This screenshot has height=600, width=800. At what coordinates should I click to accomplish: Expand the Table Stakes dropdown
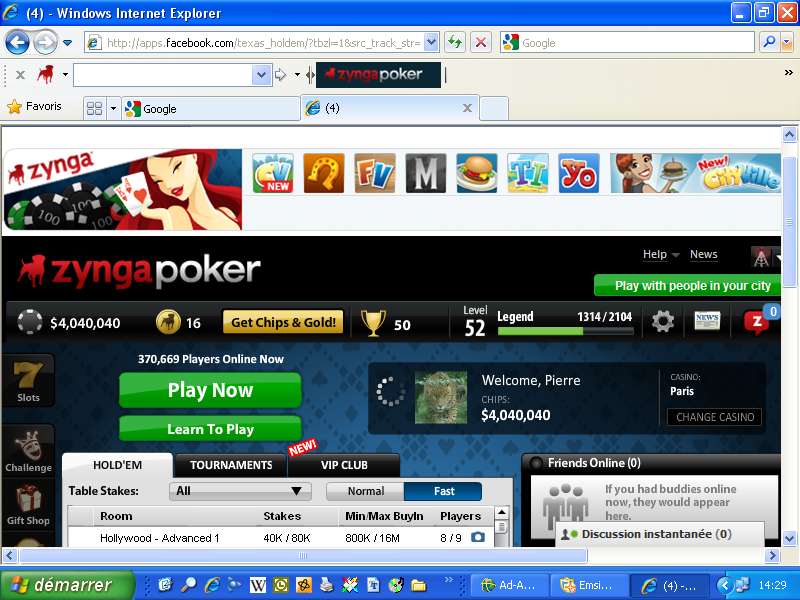pyautogui.click(x=241, y=491)
